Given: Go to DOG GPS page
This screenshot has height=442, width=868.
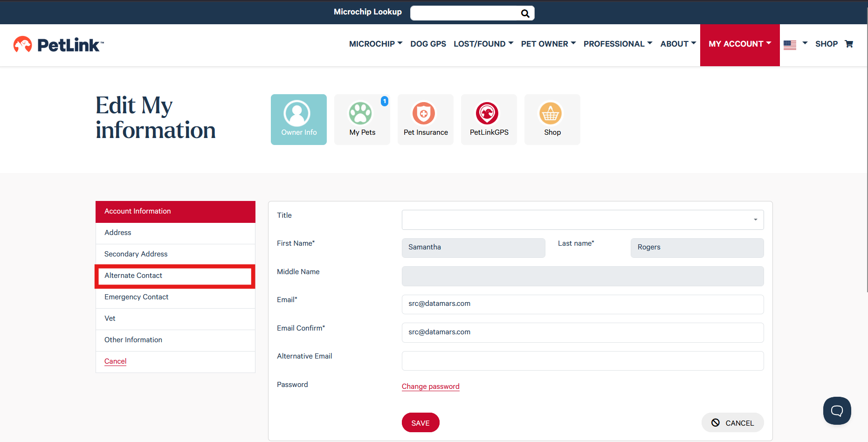Looking at the screenshot, I should (428, 44).
